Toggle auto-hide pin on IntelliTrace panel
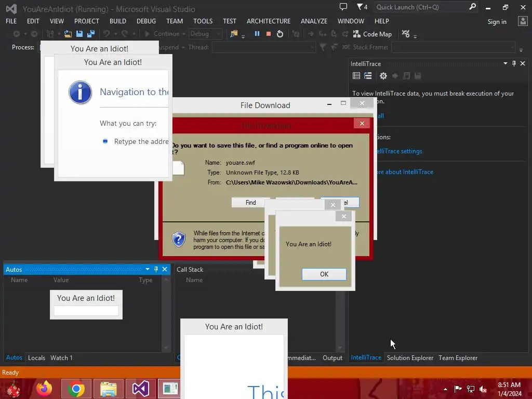The image size is (532, 399). tap(514, 63)
